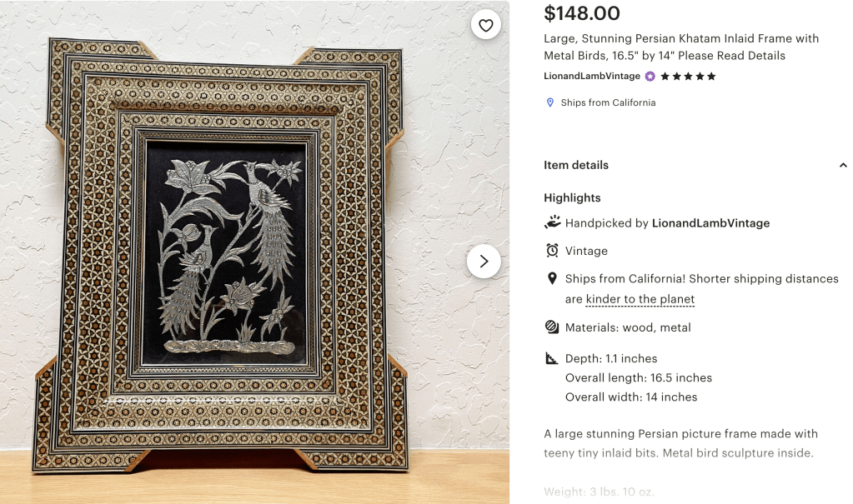Open LionandLambVintage shop link under the title
This screenshot has width=853, height=504.
(592, 77)
